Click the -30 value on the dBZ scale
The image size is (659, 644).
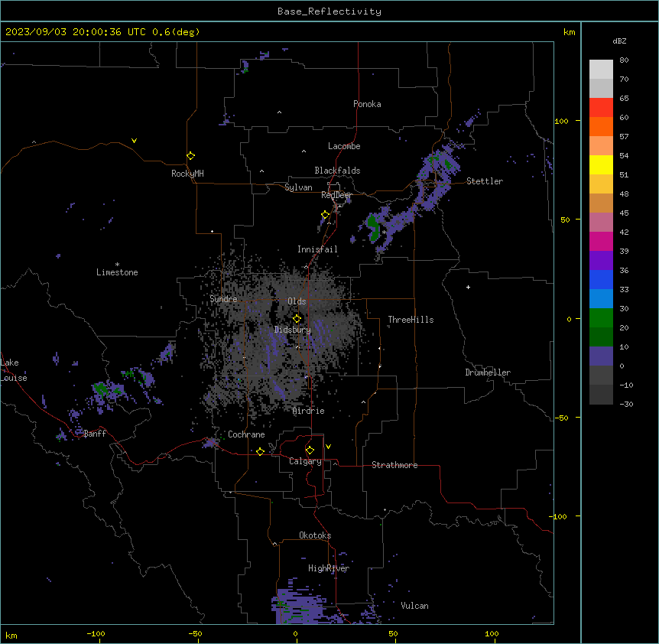[626, 404]
